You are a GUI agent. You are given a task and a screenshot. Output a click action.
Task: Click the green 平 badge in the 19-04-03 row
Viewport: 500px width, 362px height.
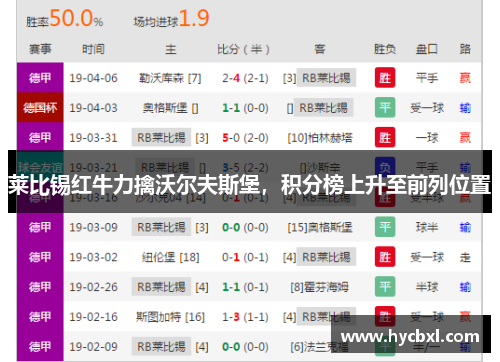pos(385,107)
